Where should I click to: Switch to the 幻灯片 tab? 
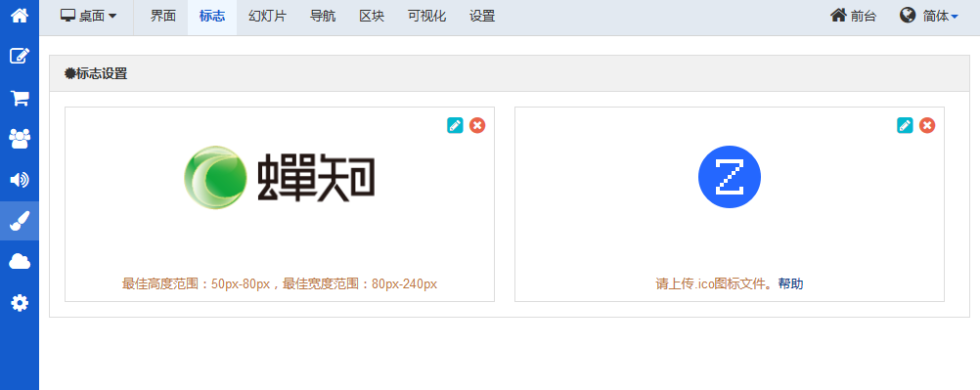pyautogui.click(x=267, y=17)
